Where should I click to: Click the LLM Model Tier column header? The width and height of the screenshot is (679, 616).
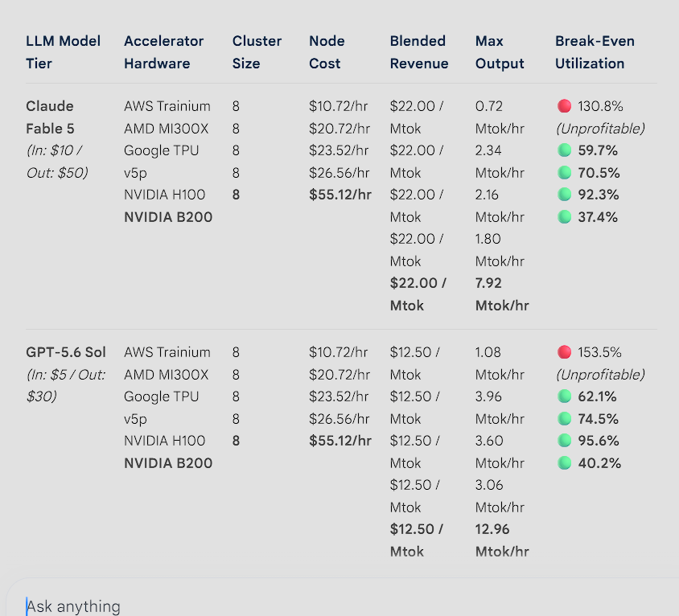[64, 52]
